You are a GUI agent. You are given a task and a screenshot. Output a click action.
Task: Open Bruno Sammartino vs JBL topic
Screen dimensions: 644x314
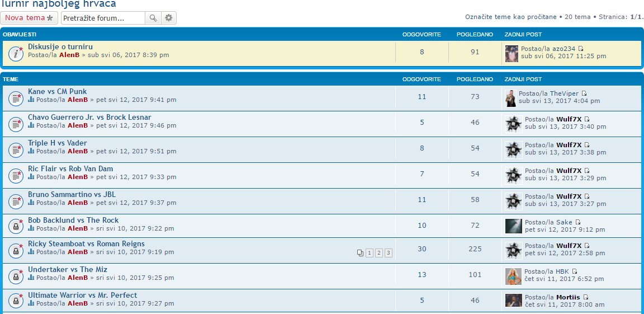coord(72,194)
